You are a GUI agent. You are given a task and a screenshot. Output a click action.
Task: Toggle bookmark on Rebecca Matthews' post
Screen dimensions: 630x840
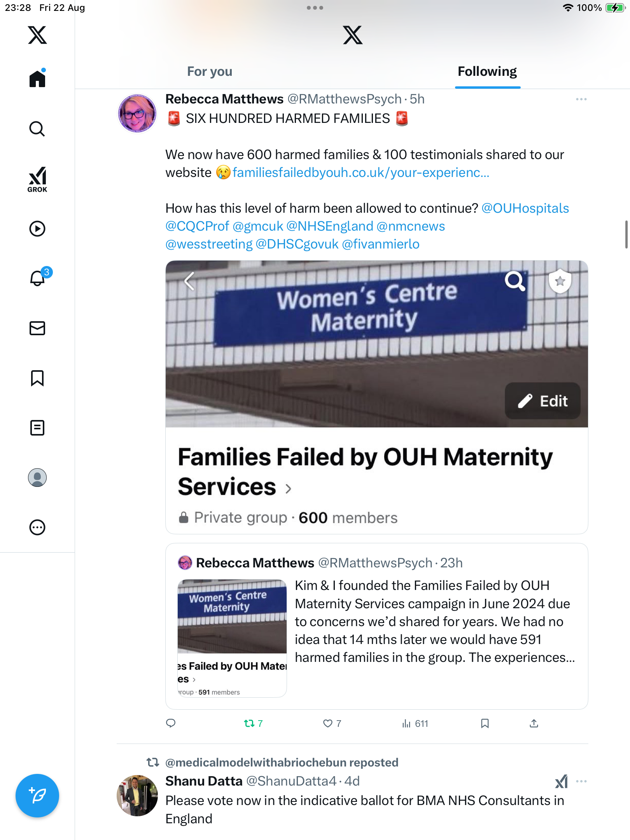pos(485,723)
